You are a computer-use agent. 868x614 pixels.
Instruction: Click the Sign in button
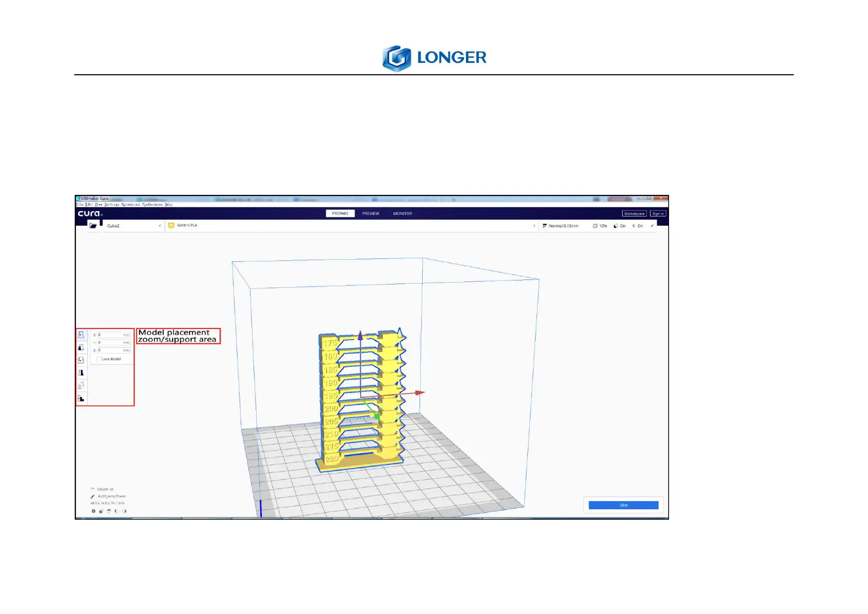pos(658,213)
